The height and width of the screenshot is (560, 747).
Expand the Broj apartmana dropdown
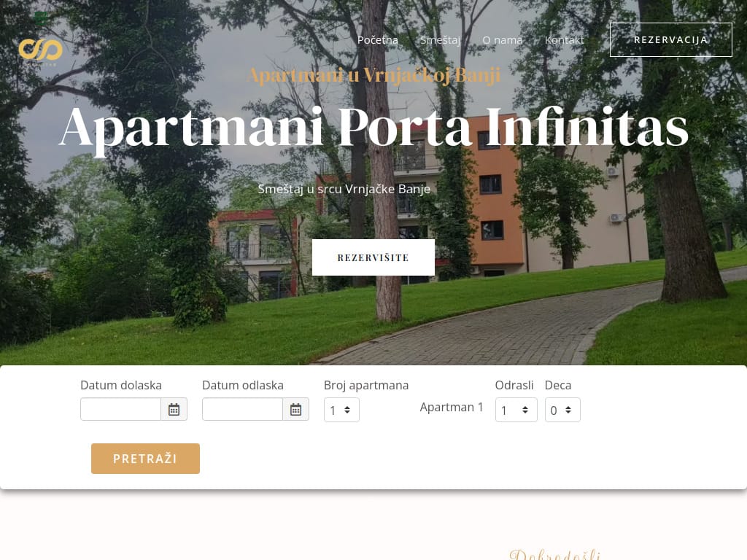(x=341, y=410)
